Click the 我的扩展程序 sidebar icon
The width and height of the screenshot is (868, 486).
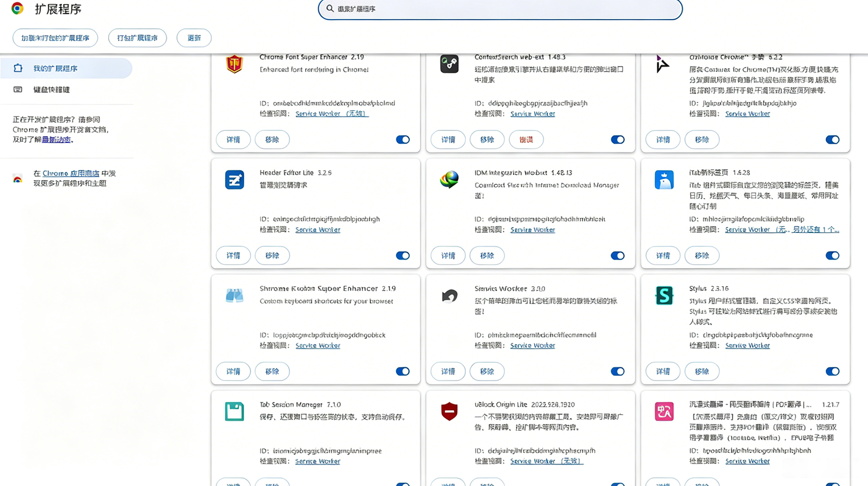pos(18,68)
